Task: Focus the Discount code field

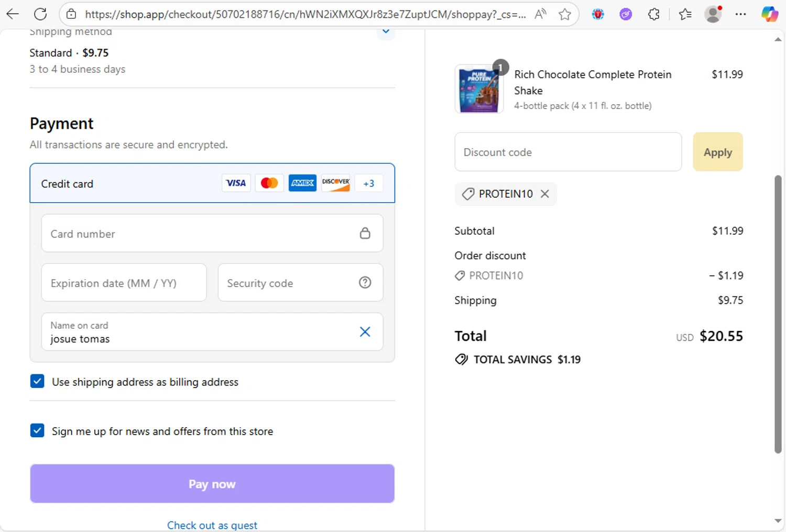Action: pos(568,152)
